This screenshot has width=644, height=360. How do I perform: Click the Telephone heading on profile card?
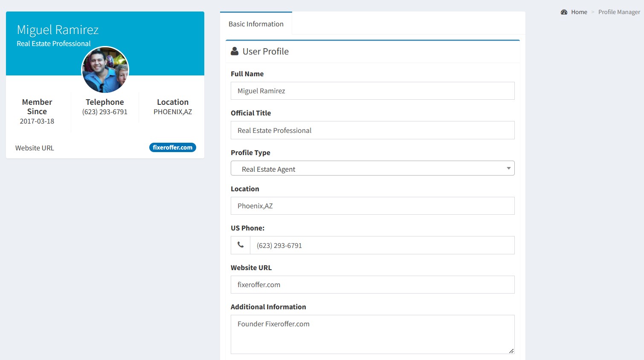(105, 102)
